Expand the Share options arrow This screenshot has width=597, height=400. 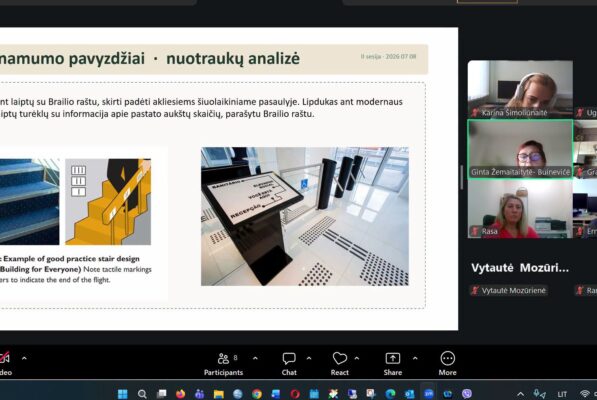click(x=415, y=358)
